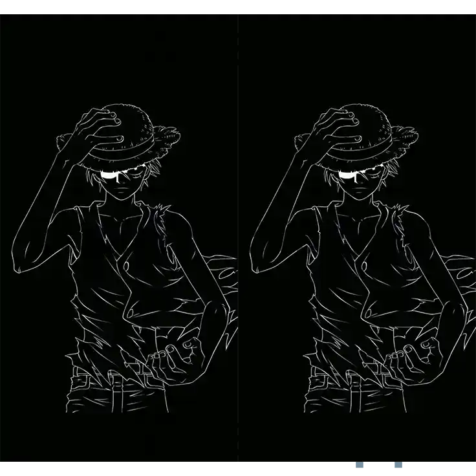Open the right Luffy line-art image
Viewport: 476px width, 476px height.
[x=357, y=238]
